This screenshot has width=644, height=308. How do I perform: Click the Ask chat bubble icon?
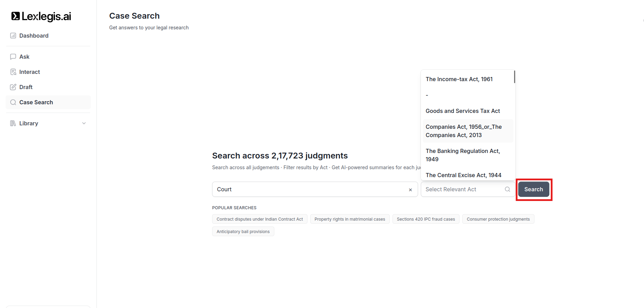point(13,57)
